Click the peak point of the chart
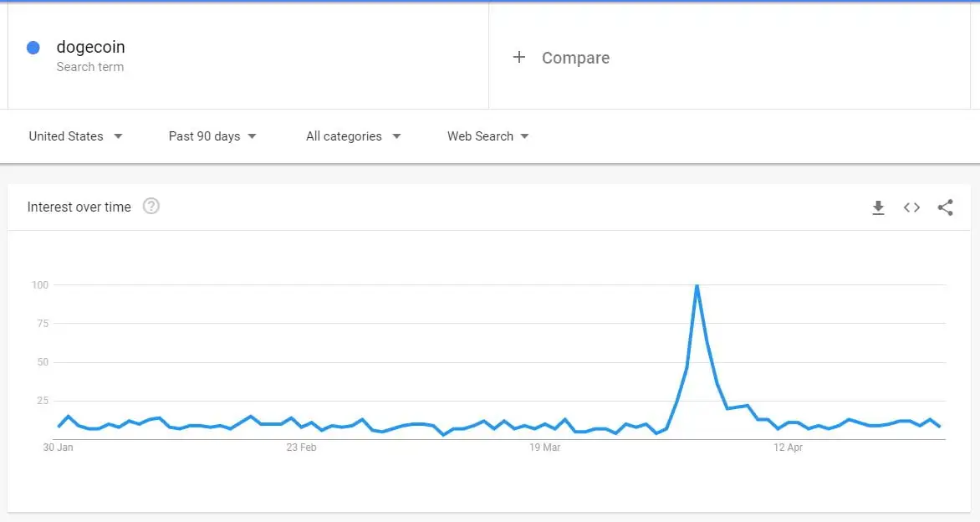The height and width of the screenshot is (522, 980). 697,286
